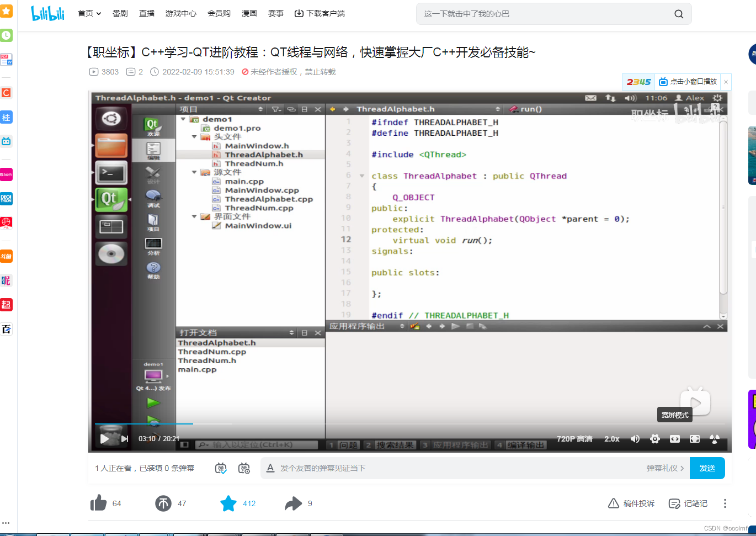Viewport: 756px width, 536px height.
Task: Open the PDF to Word sidebar icon
Action: [x=6, y=60]
